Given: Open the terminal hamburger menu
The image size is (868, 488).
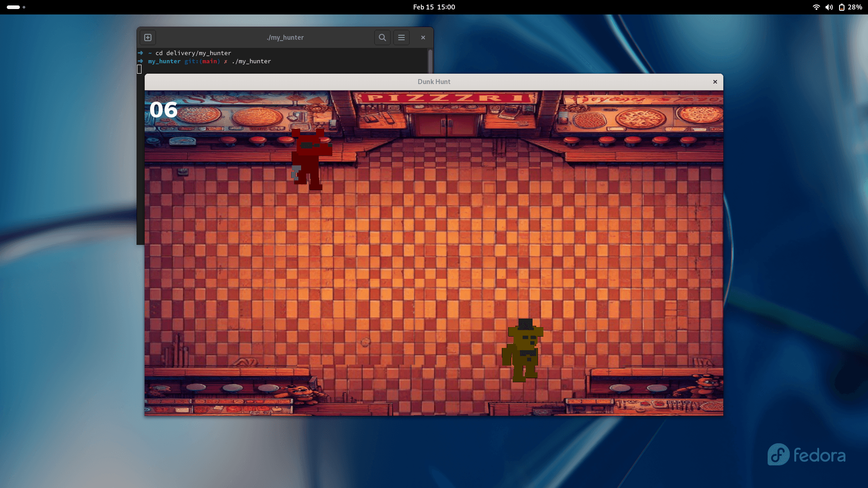Looking at the screenshot, I should tap(401, 38).
